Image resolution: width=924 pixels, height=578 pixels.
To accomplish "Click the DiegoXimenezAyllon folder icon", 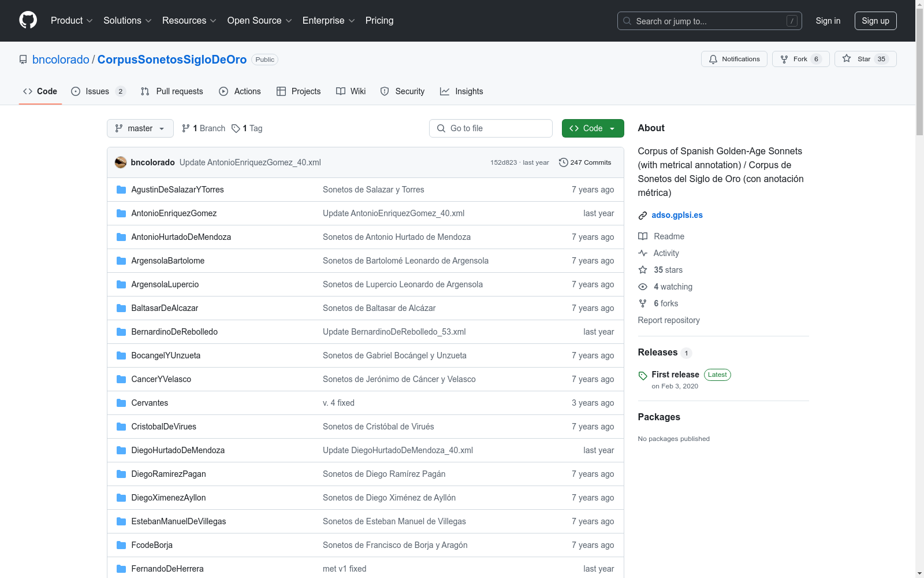I will (121, 498).
